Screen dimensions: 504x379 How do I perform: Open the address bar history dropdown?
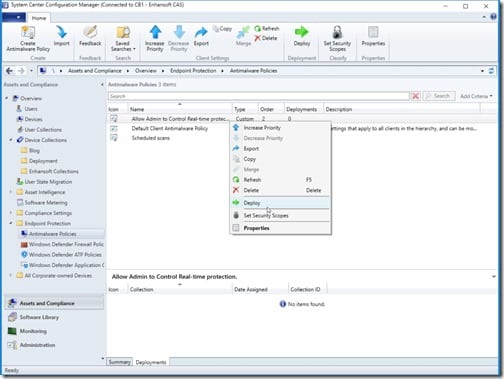(482, 71)
